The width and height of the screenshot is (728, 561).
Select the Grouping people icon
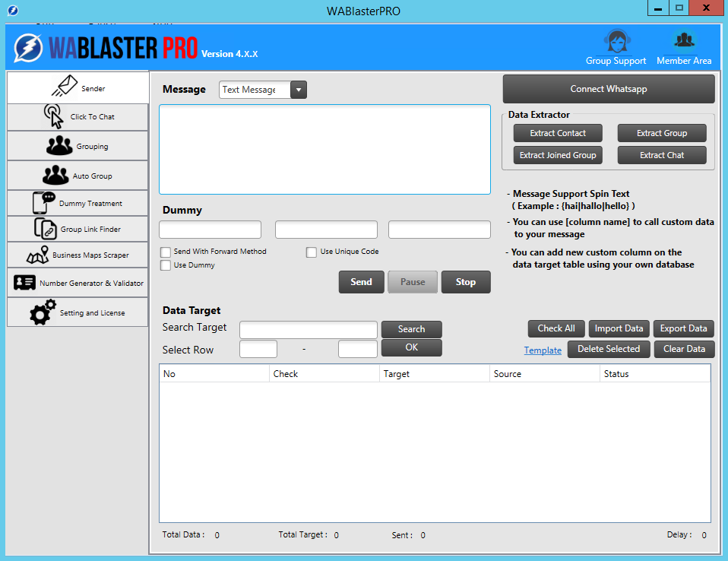[59, 146]
